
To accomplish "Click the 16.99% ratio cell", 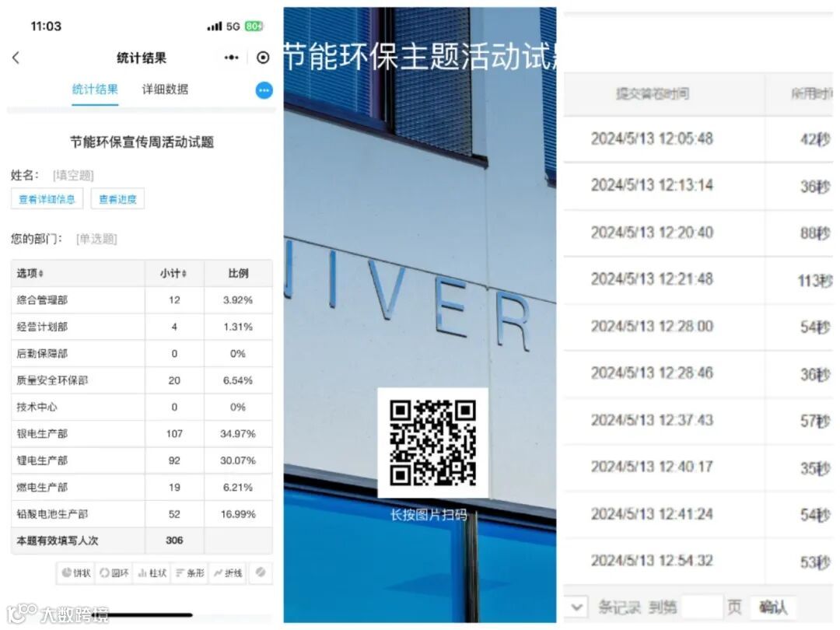I will click(x=238, y=514).
